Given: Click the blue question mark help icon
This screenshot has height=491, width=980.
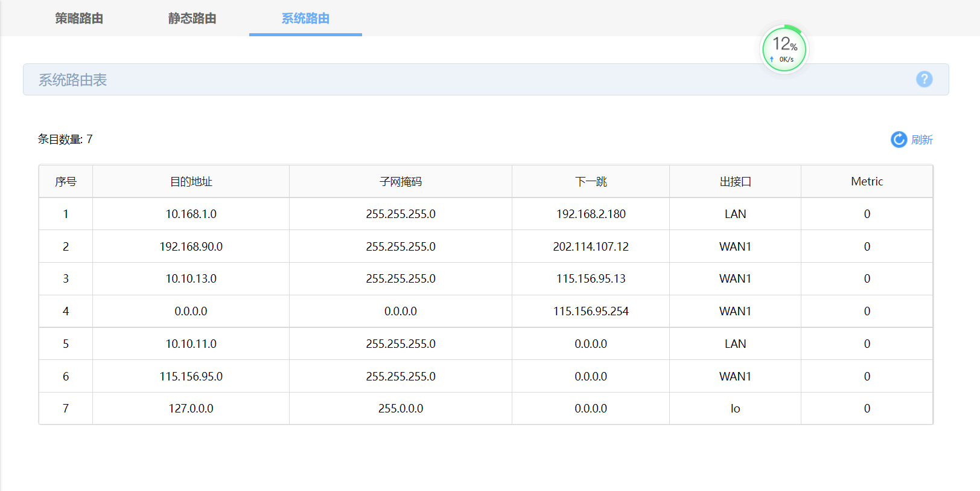Looking at the screenshot, I should tap(924, 79).
